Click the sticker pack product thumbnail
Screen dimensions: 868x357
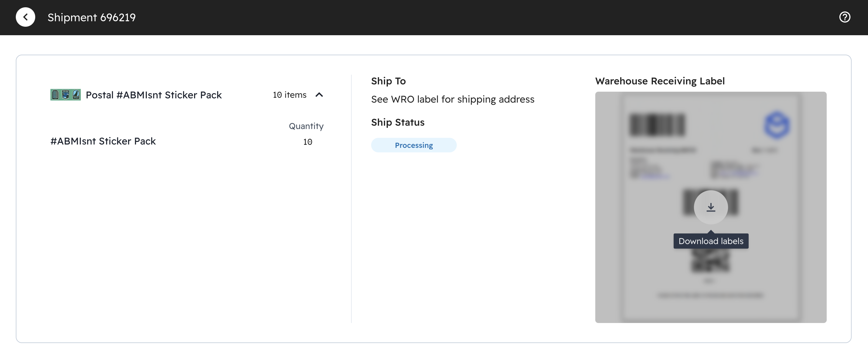coord(65,95)
